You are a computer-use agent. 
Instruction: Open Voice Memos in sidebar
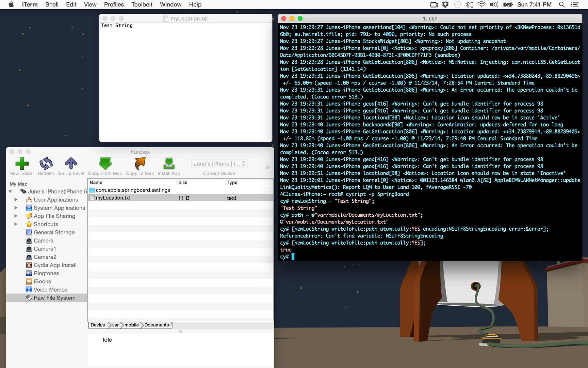pos(50,290)
